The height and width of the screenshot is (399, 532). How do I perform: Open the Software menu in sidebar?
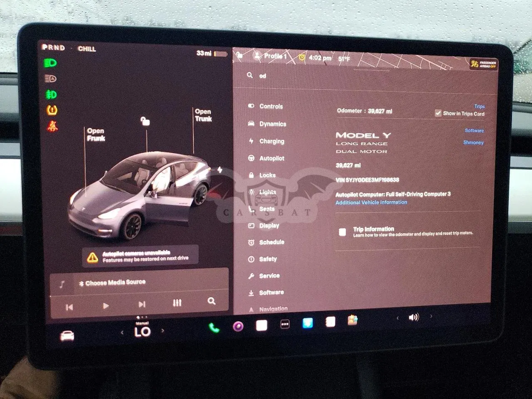point(266,293)
